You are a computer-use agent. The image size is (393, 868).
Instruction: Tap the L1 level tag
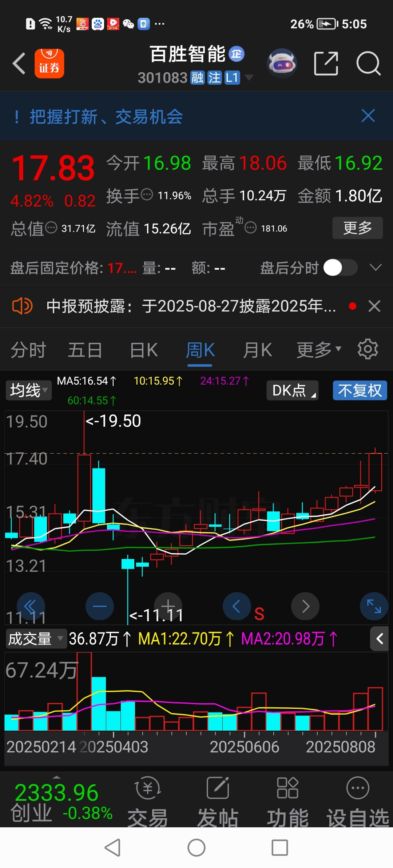coord(232,78)
